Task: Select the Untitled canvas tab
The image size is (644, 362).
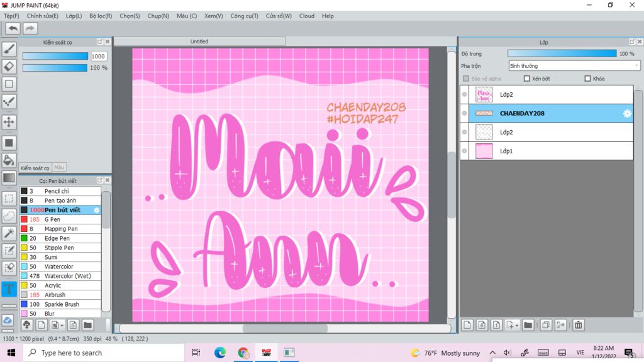Action: 199,41
